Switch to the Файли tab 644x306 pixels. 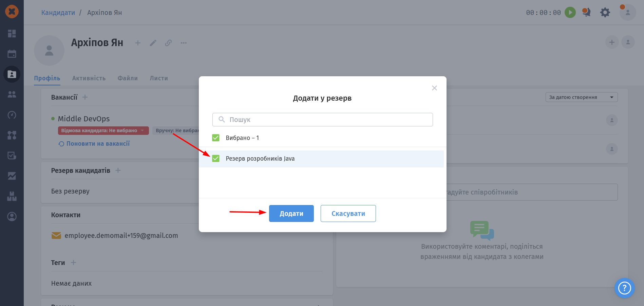(x=128, y=78)
